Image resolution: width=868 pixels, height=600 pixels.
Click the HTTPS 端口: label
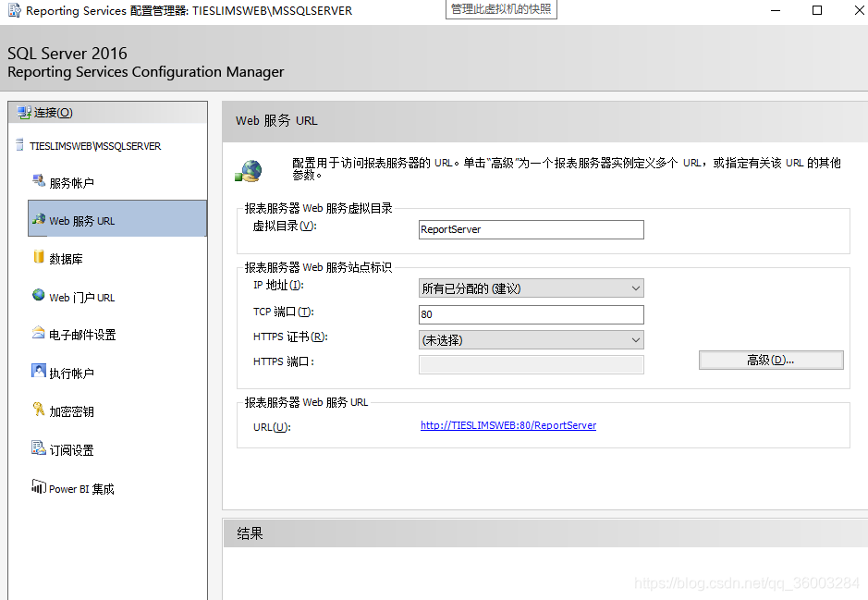pyautogui.click(x=284, y=361)
